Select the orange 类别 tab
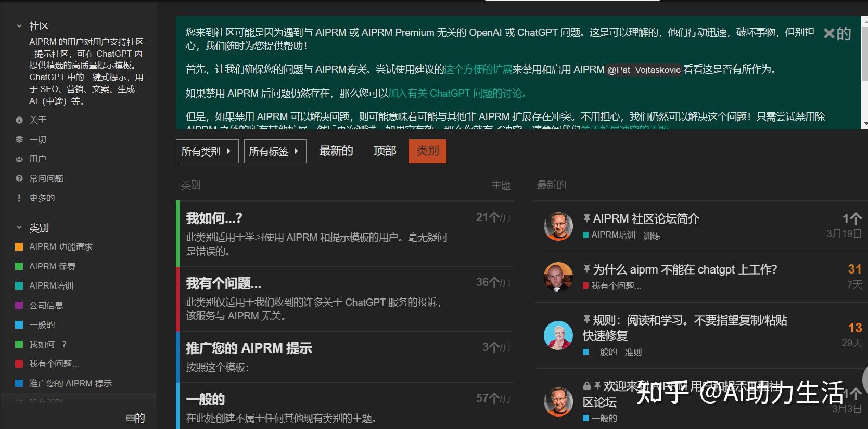868x429 pixels. (x=427, y=151)
